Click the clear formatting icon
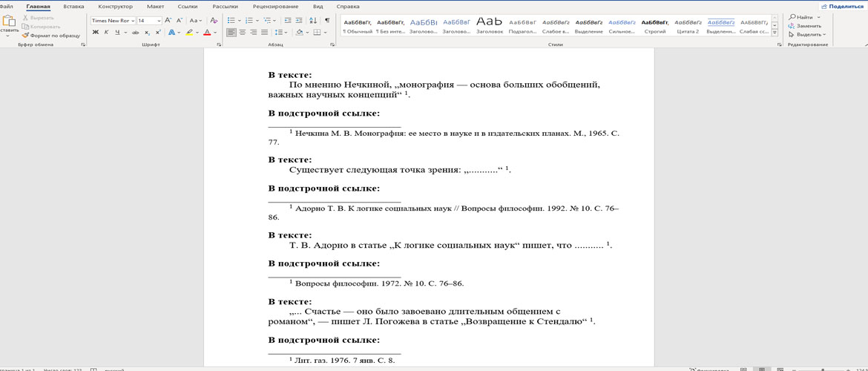 tap(214, 21)
